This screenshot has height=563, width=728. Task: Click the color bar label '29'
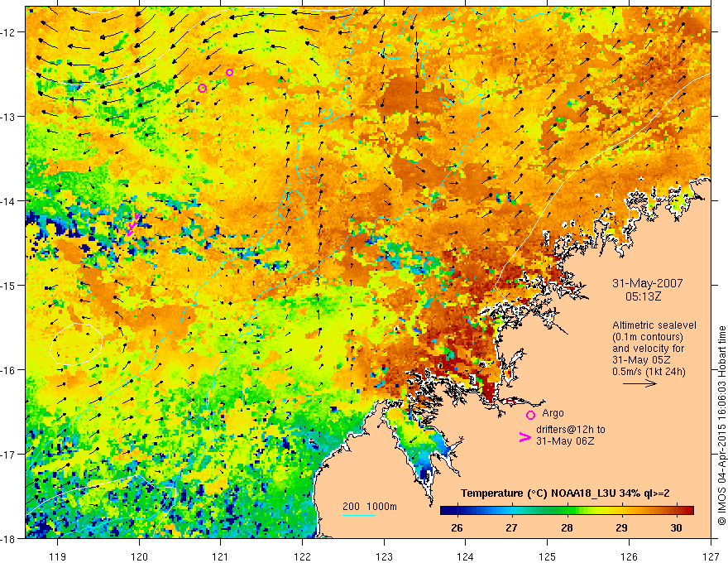(x=621, y=527)
